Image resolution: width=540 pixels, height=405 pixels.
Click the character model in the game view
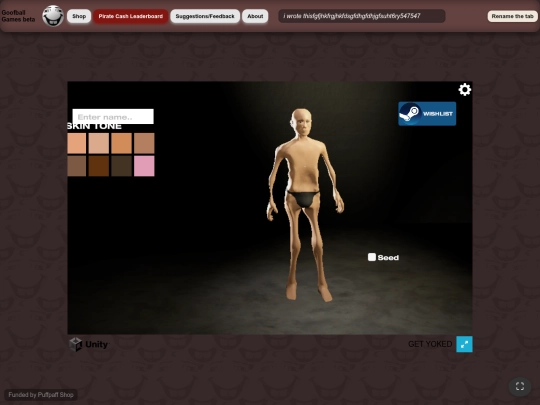click(305, 205)
